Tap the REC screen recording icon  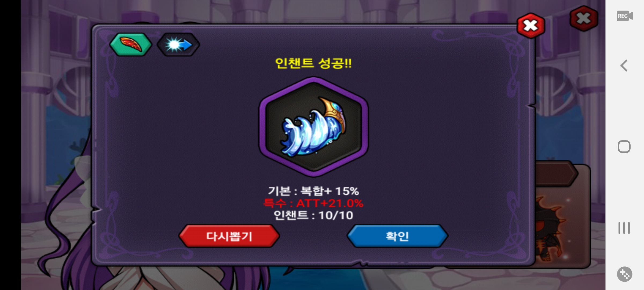tap(624, 16)
